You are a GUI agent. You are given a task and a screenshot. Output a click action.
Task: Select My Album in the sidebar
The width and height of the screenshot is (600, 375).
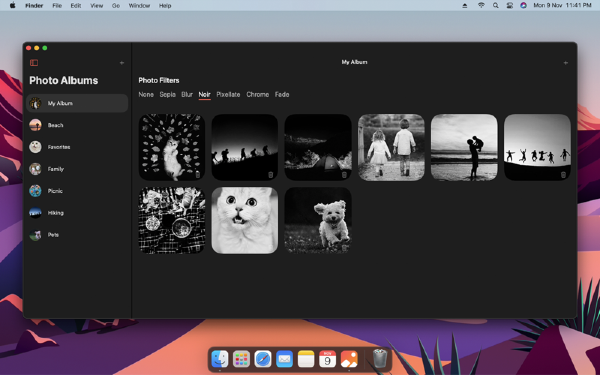[x=77, y=103]
